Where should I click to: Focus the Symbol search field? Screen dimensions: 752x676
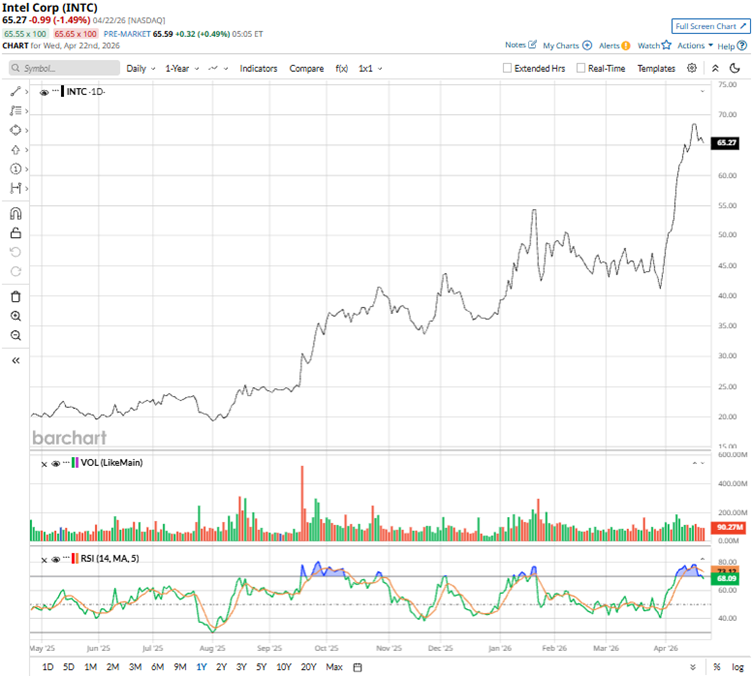tap(64, 68)
